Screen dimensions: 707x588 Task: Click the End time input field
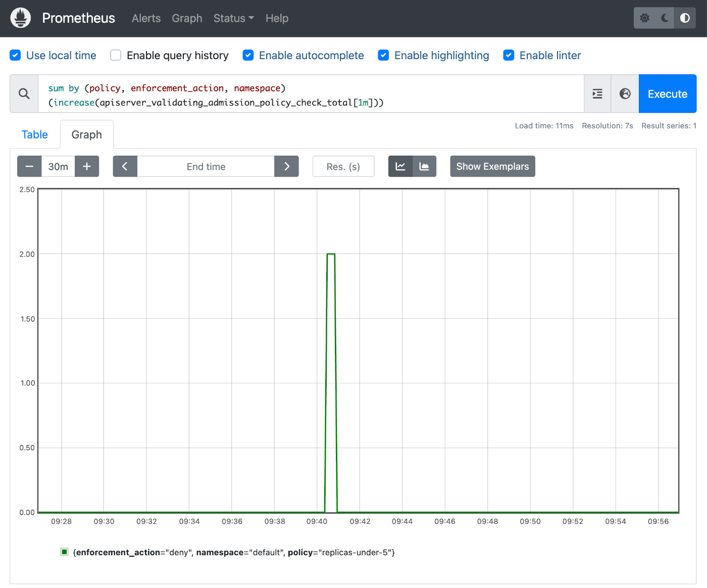[x=206, y=166]
